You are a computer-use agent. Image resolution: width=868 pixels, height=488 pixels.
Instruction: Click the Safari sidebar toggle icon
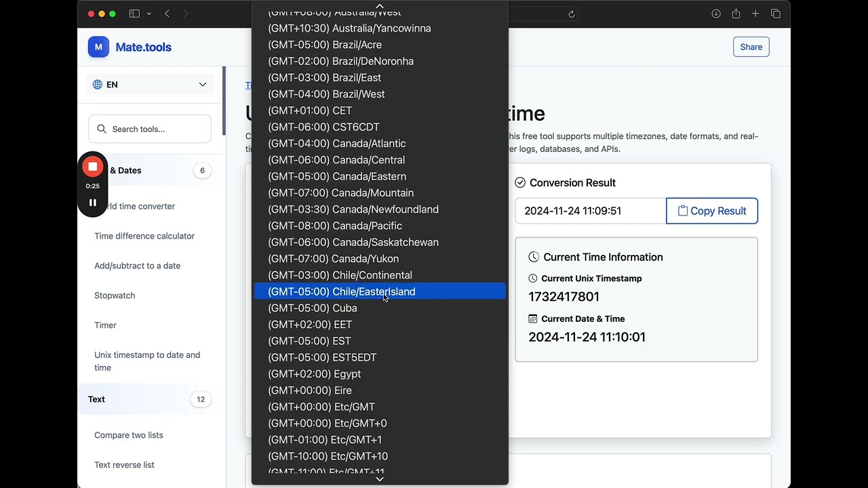(134, 14)
